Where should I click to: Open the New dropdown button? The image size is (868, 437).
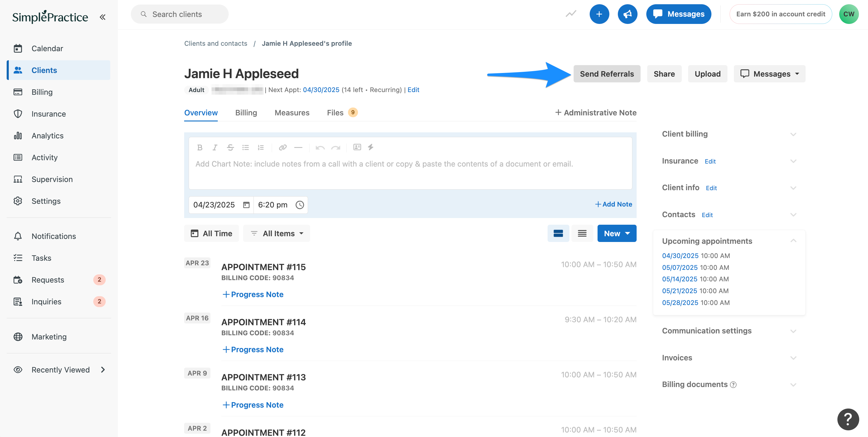617,233
